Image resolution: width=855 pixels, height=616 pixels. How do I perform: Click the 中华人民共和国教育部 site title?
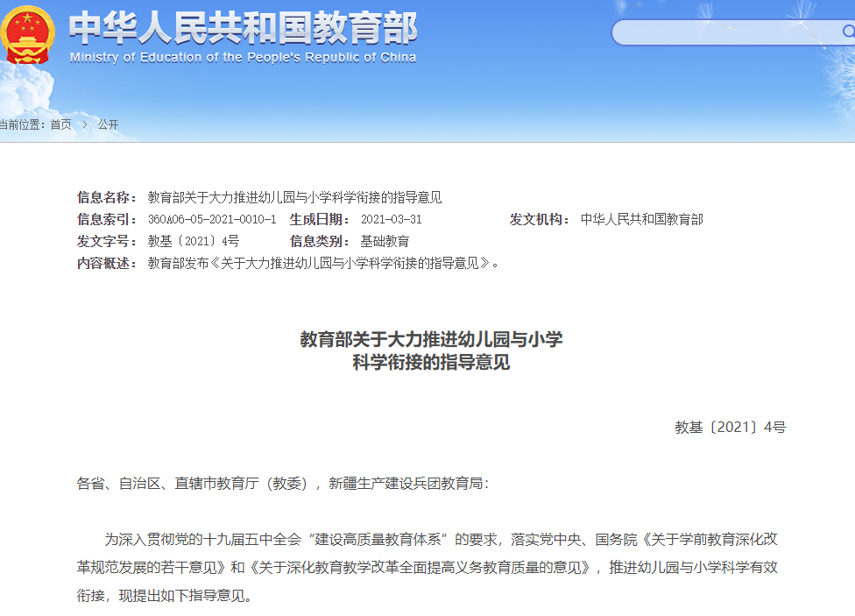coord(244,28)
